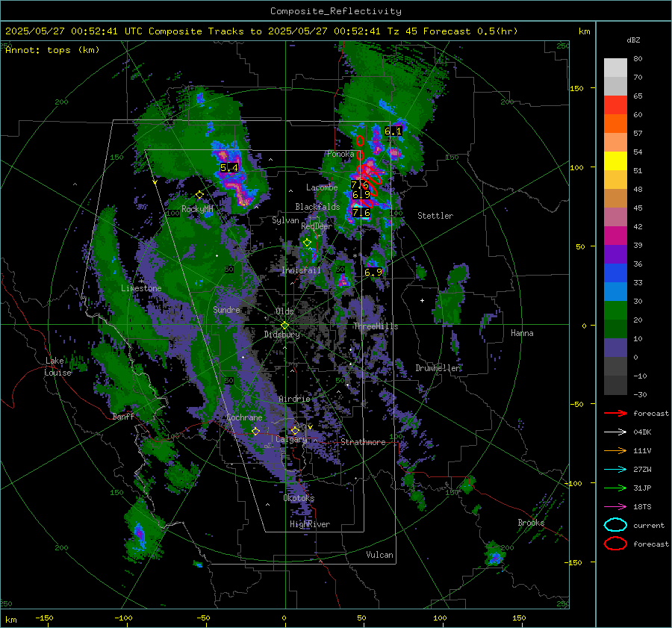Click the red forecast arrow legend icon
The height and width of the screenshot is (628, 672).
615,413
